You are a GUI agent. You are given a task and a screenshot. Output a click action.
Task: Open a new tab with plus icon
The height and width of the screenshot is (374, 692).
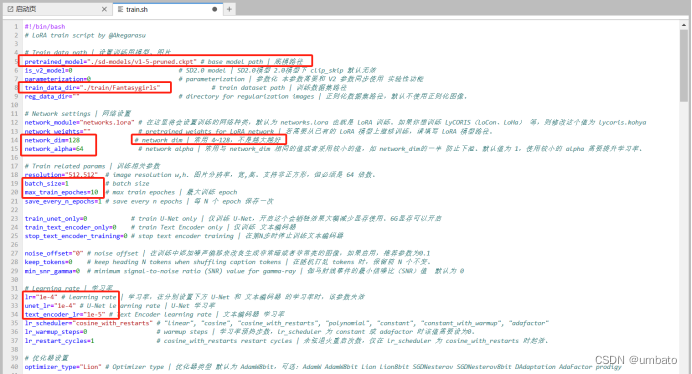tap(229, 9)
